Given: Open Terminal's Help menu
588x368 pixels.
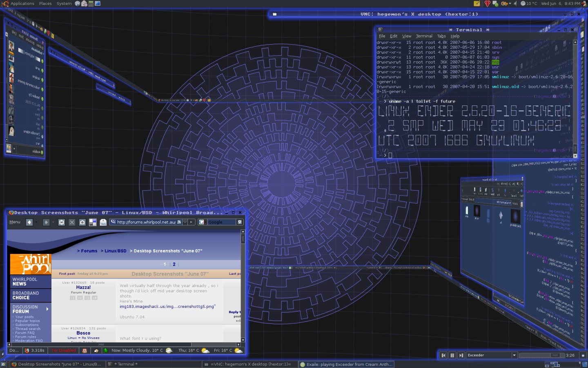Looking at the screenshot, I should point(455,36).
